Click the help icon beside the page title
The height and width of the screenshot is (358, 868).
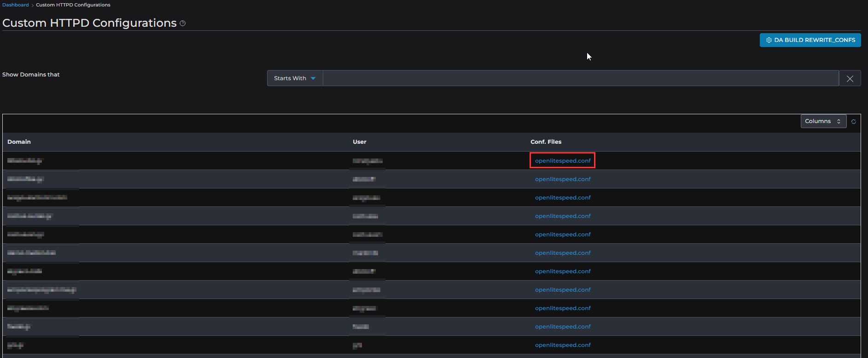click(183, 23)
